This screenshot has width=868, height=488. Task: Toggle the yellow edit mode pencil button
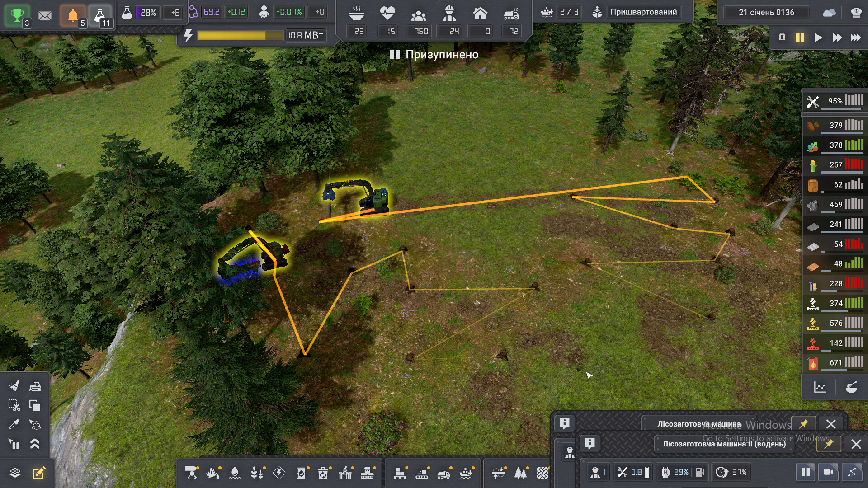click(38, 473)
